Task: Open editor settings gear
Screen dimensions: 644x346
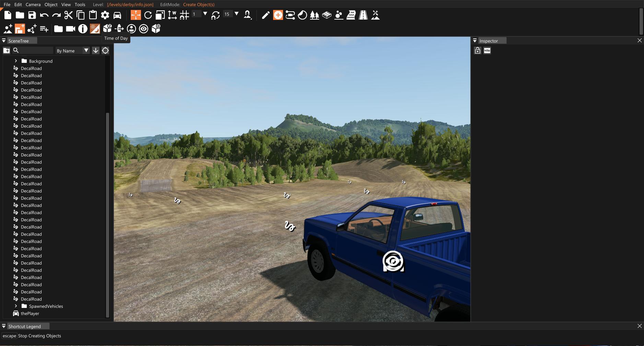Action: [105, 15]
